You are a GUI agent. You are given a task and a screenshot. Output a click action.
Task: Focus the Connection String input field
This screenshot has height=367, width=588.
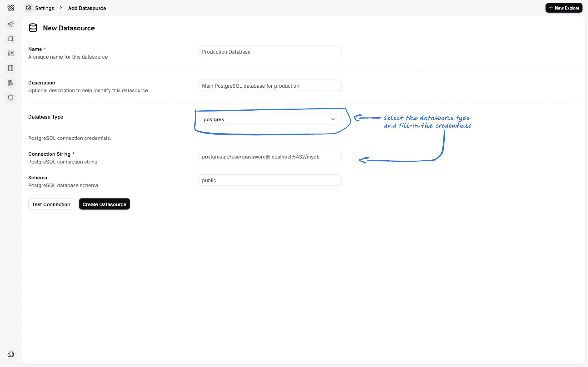270,157
